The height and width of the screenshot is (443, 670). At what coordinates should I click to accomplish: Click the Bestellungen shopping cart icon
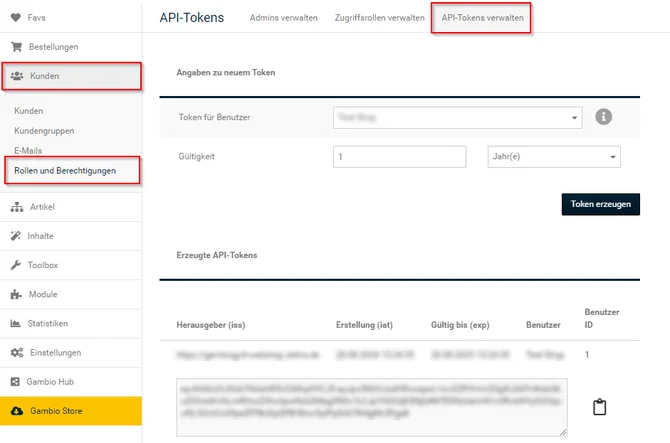tap(17, 47)
